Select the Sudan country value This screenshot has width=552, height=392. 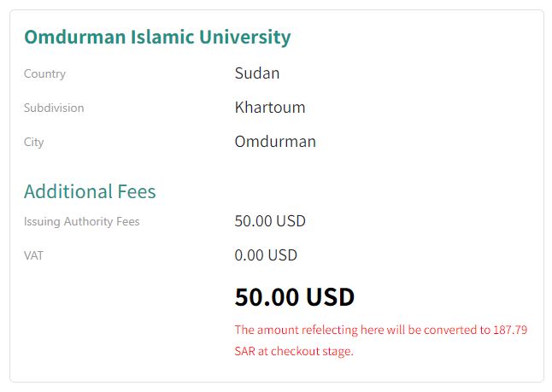(257, 73)
